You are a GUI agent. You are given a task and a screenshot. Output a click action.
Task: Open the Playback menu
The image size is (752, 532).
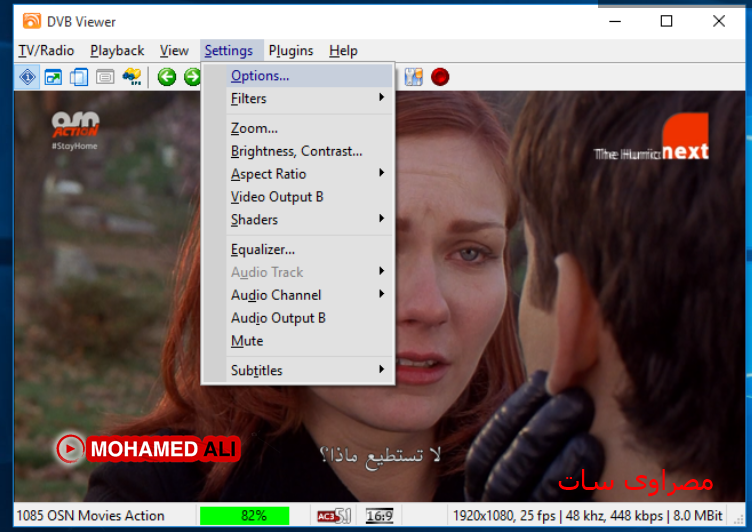[x=117, y=50]
